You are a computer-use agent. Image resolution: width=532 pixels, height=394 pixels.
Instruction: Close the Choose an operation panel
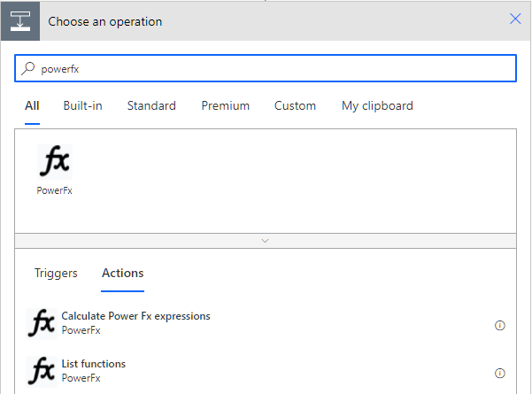point(515,19)
